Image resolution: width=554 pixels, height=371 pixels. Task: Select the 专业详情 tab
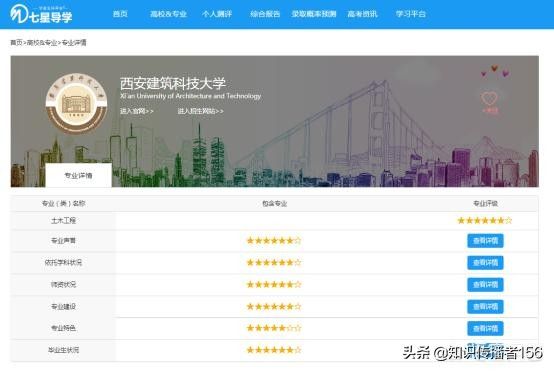tap(78, 175)
